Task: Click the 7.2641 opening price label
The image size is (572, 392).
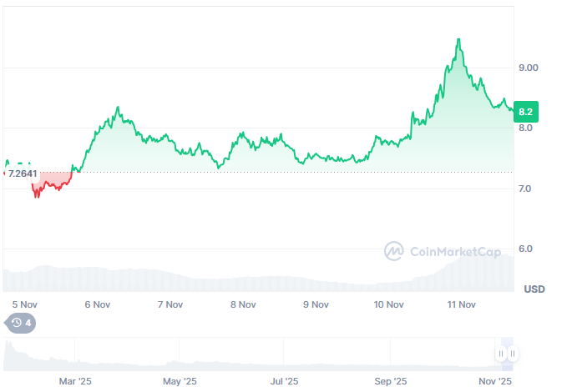Action: click(x=22, y=173)
